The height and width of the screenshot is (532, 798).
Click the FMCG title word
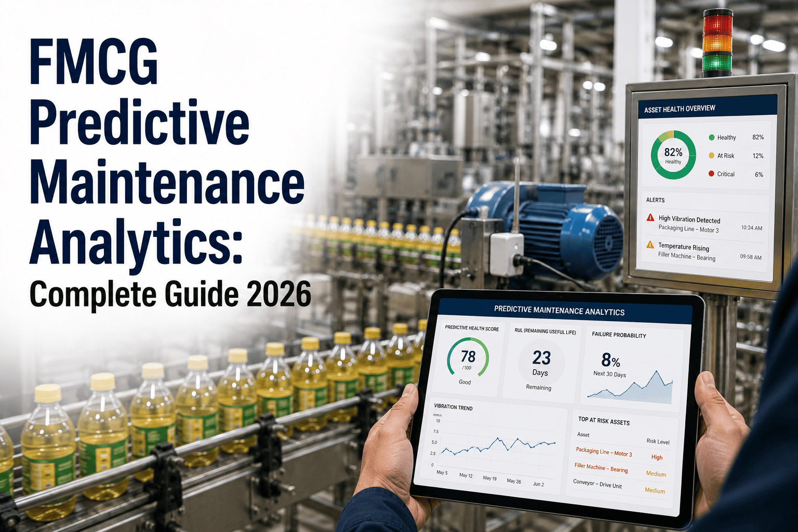point(94,61)
